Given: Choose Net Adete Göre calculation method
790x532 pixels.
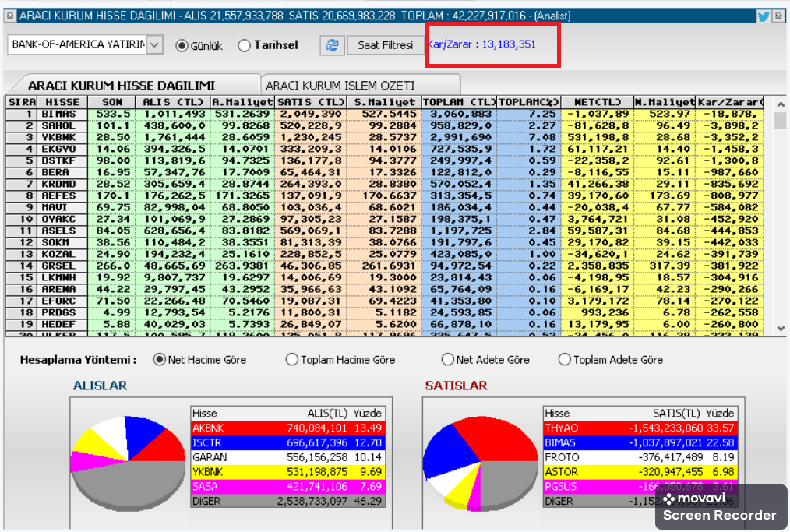Looking at the screenshot, I should (448, 360).
